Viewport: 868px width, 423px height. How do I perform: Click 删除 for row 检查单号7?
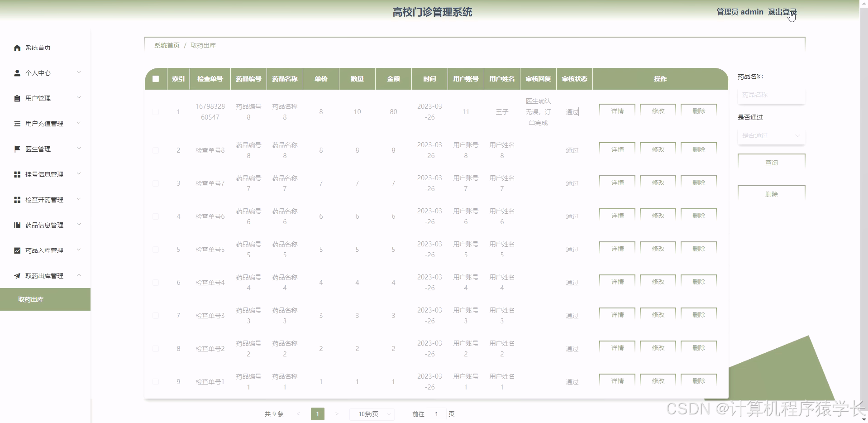tap(699, 183)
